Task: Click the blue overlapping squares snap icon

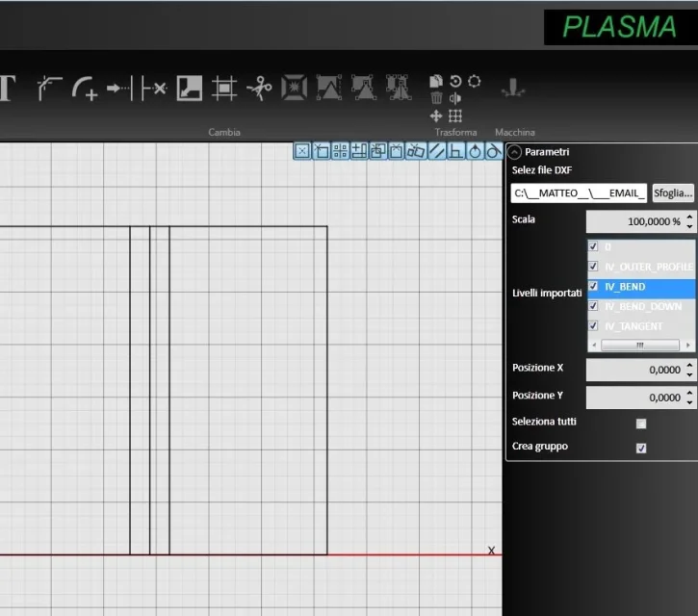Action: [x=377, y=151]
